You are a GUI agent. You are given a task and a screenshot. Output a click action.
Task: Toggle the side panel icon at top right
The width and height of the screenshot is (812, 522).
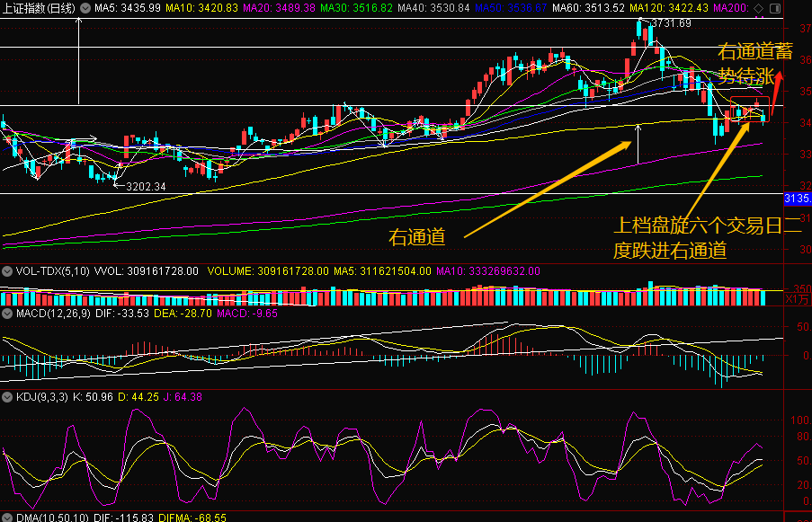click(775, 8)
